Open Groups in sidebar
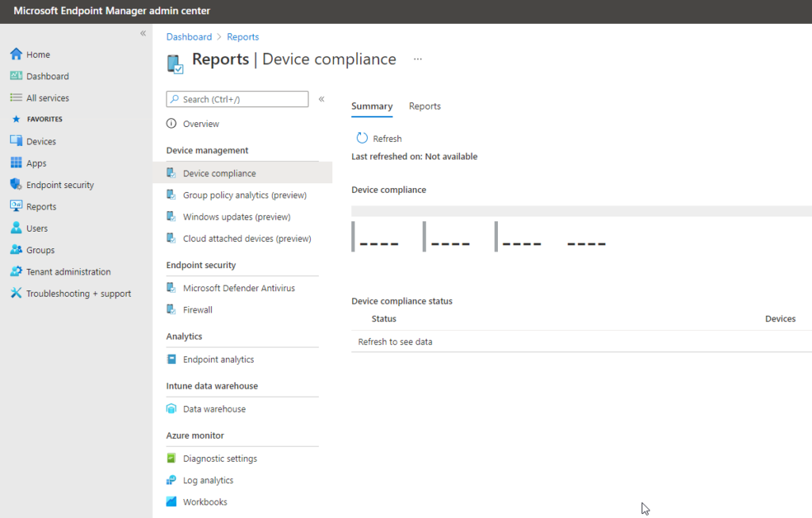 point(40,250)
